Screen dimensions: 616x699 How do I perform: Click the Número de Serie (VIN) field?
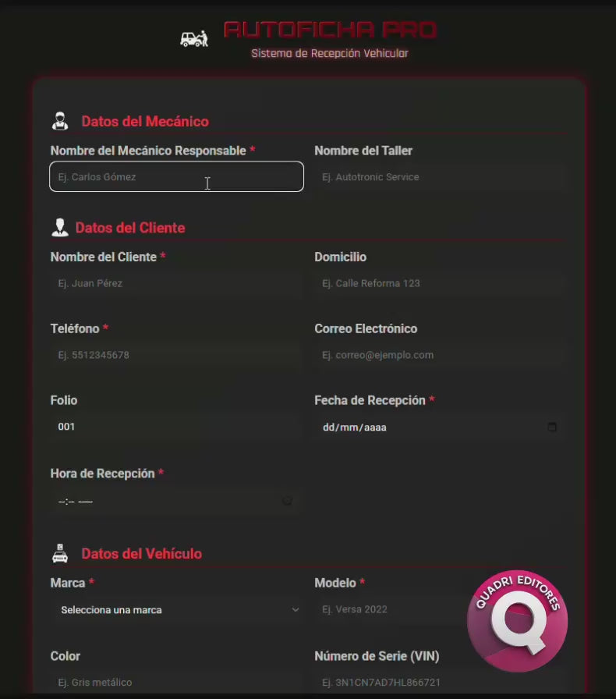(441, 682)
